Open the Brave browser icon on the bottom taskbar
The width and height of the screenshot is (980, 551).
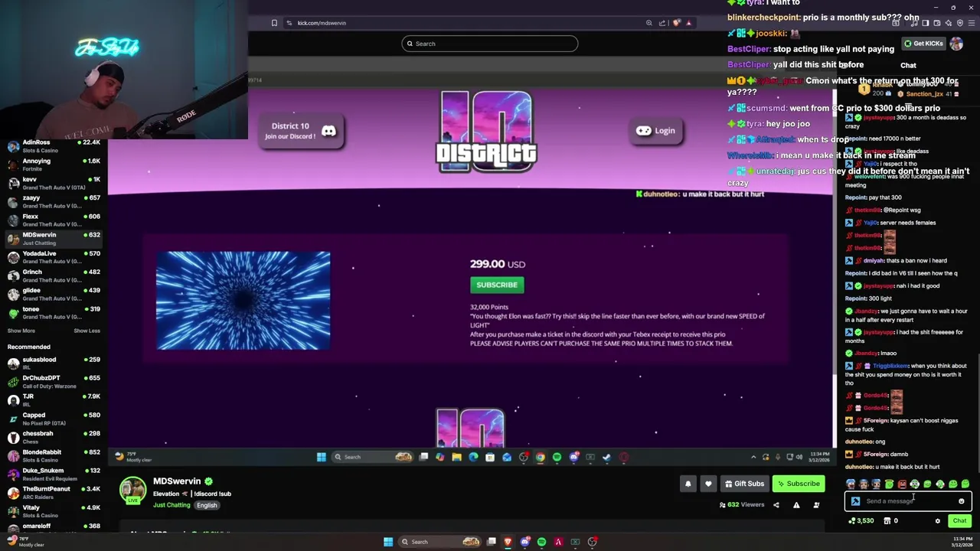click(x=508, y=542)
